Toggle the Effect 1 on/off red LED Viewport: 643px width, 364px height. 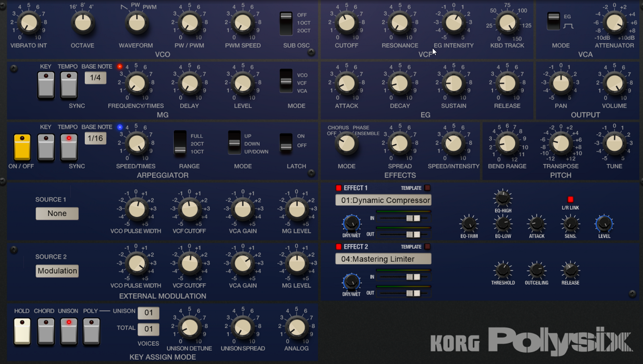[x=339, y=188]
